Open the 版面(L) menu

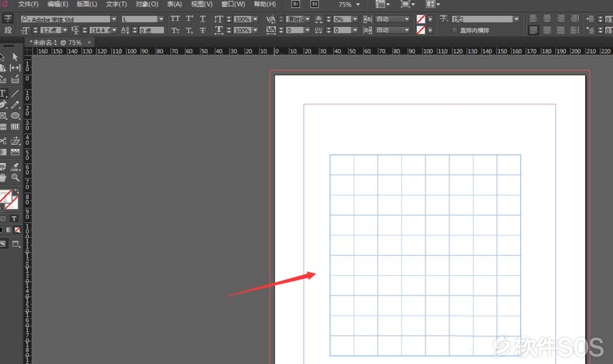pos(87,4)
